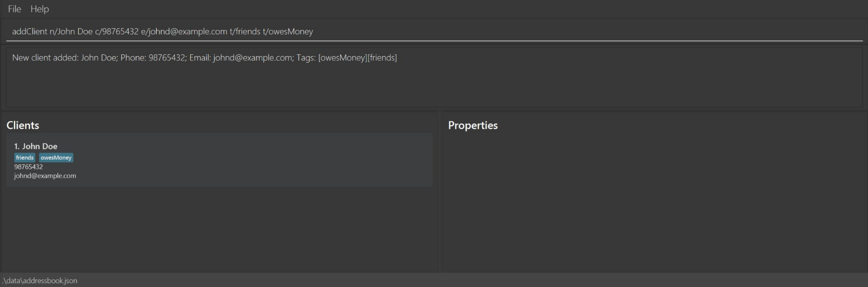
Task: Click the Clients panel heading
Action: pyautogui.click(x=23, y=125)
